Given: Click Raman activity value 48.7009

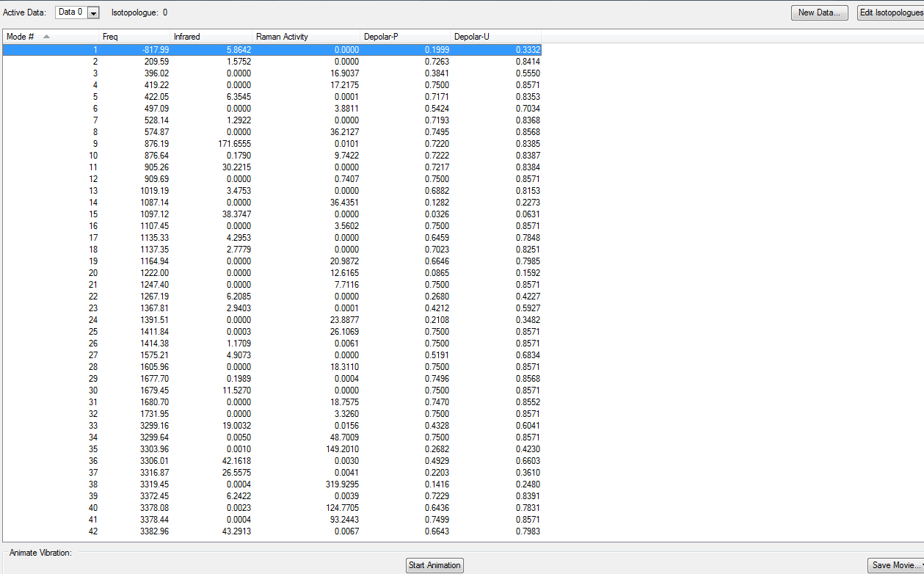Looking at the screenshot, I should point(345,437).
